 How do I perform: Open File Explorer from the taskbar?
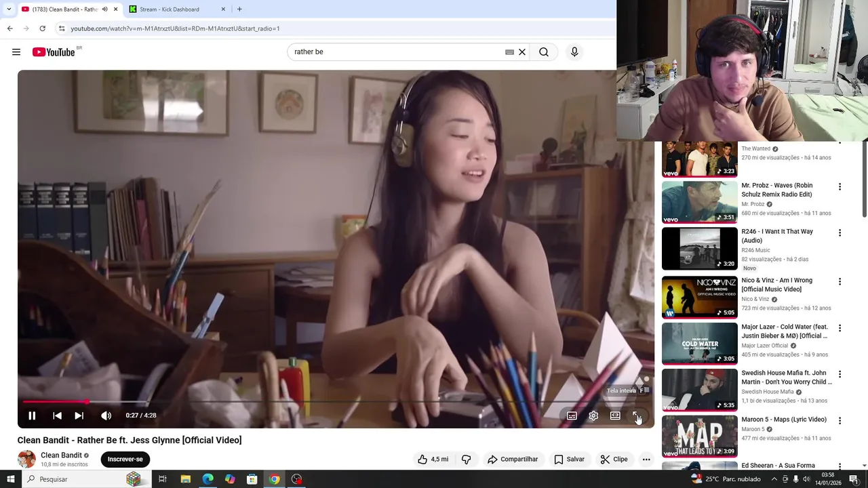(185, 479)
